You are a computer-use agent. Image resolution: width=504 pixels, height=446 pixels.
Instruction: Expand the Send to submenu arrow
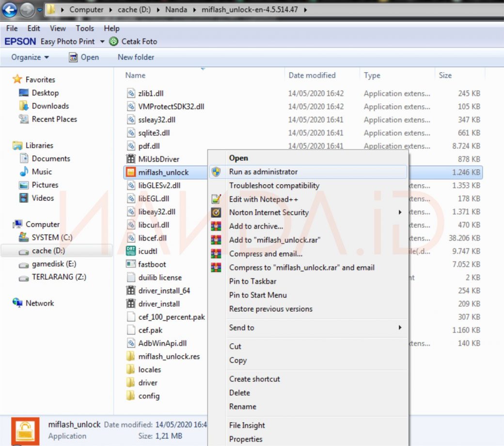[400, 328]
